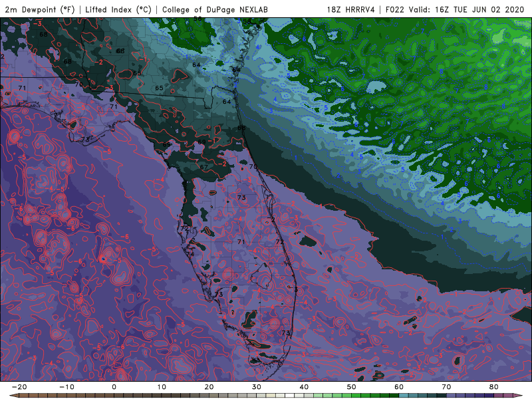Click the -10 label on the color scale
This screenshot has width=532, height=399.
coord(66,387)
